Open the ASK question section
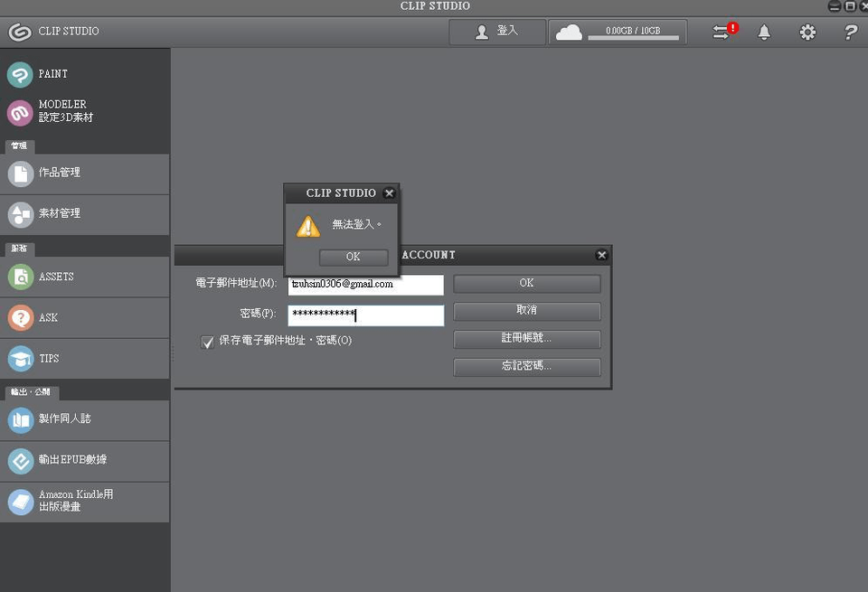The width and height of the screenshot is (868, 592). click(21, 318)
